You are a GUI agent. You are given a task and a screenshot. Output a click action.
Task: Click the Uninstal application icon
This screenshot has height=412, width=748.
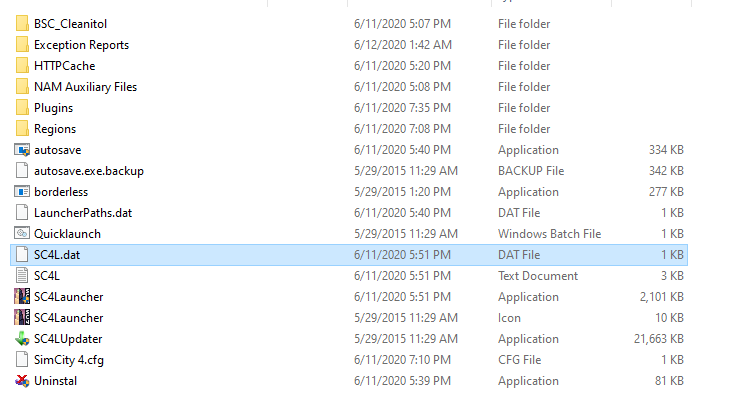pos(22,381)
